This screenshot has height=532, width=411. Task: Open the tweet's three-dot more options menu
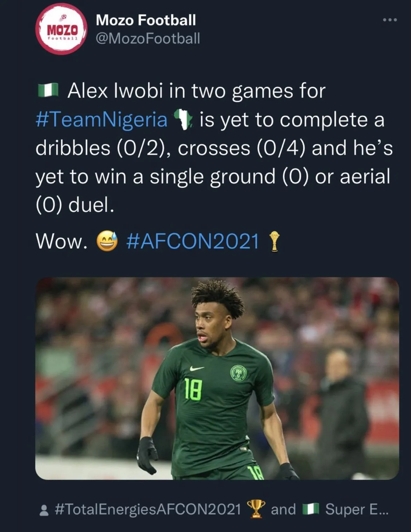click(390, 20)
